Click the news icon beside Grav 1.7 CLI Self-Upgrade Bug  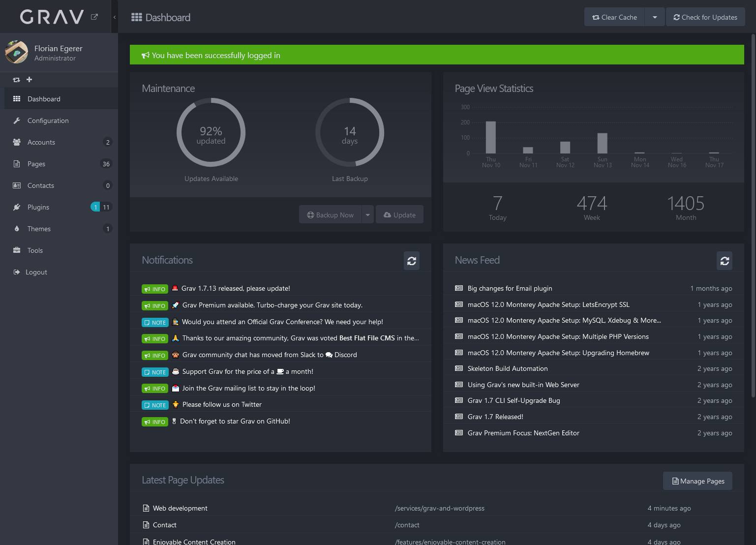(x=459, y=400)
